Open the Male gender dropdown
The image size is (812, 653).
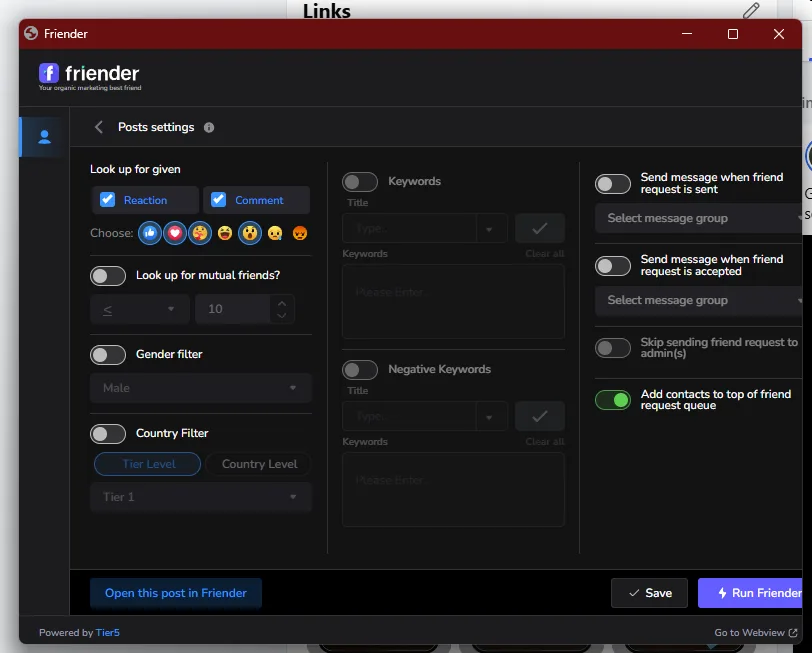pos(201,388)
